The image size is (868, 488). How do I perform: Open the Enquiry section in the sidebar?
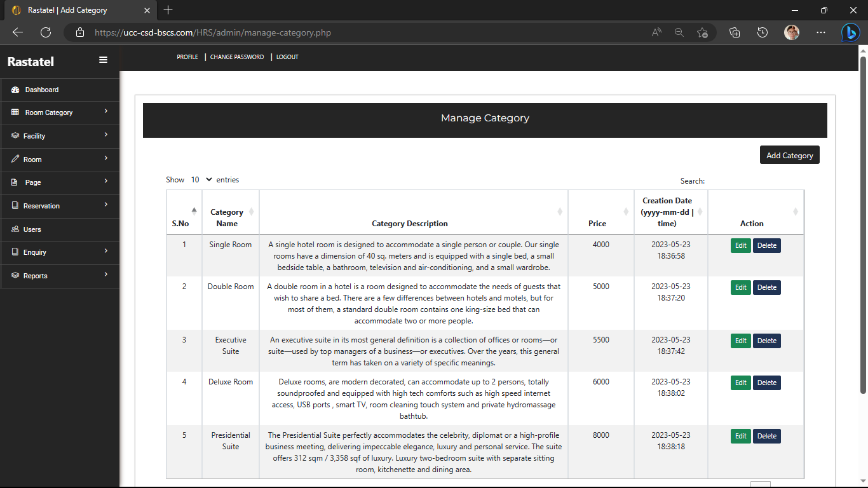(14, 252)
